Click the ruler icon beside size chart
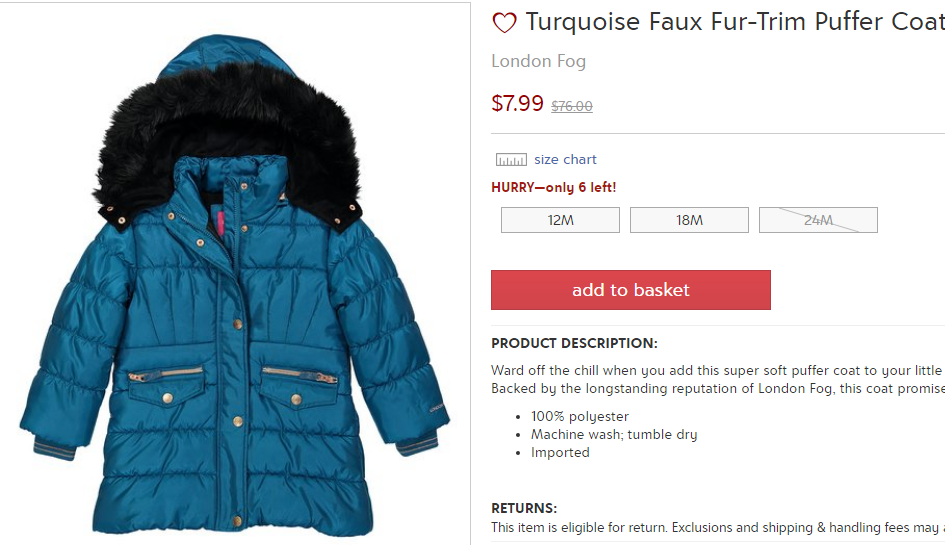The width and height of the screenshot is (945, 545). click(x=511, y=160)
